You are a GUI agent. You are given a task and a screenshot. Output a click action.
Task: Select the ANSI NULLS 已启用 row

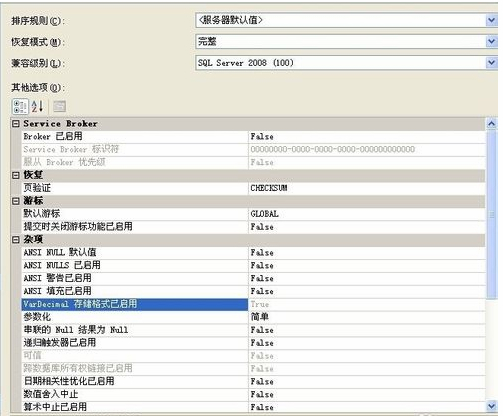[x=135, y=265]
